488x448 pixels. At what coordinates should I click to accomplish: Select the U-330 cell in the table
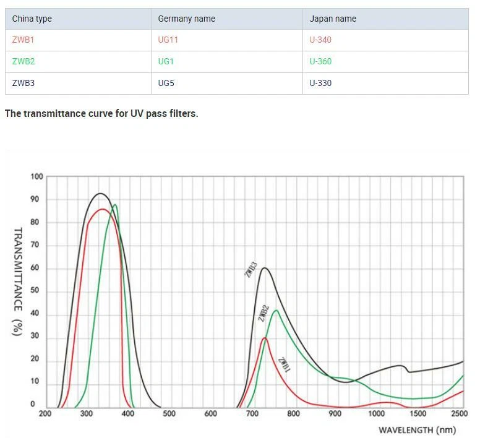(x=320, y=83)
